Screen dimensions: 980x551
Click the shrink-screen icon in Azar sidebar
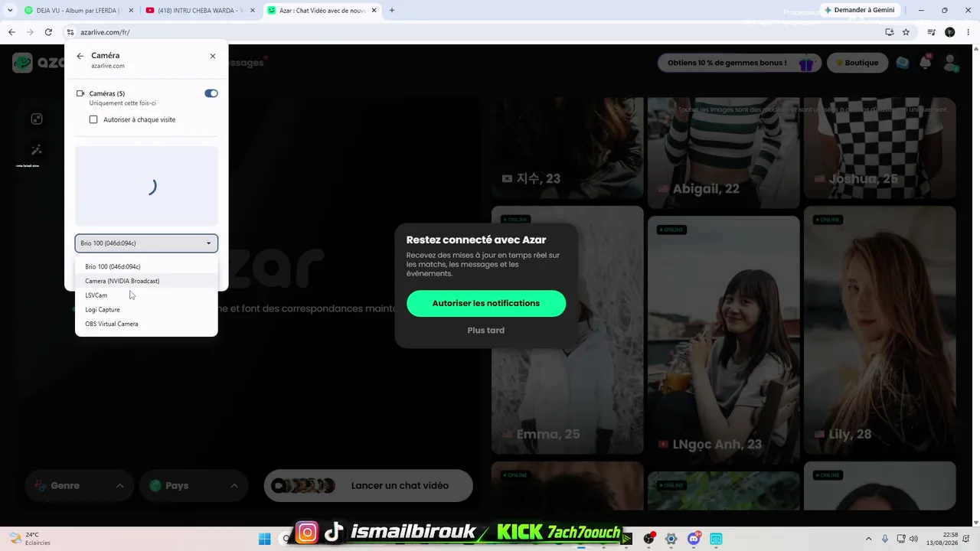[x=37, y=119]
